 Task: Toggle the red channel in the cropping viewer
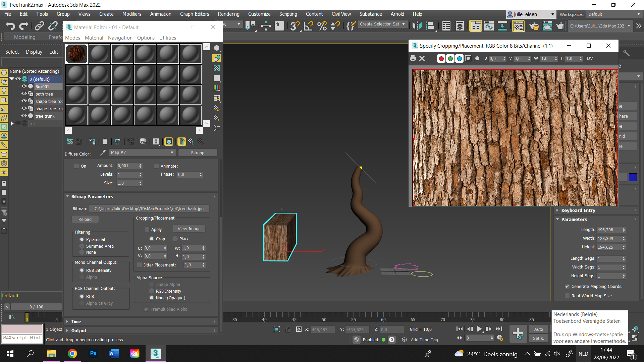pos(441,58)
